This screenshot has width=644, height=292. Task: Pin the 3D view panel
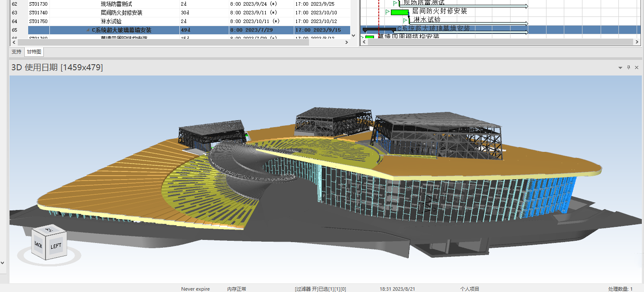click(x=628, y=68)
